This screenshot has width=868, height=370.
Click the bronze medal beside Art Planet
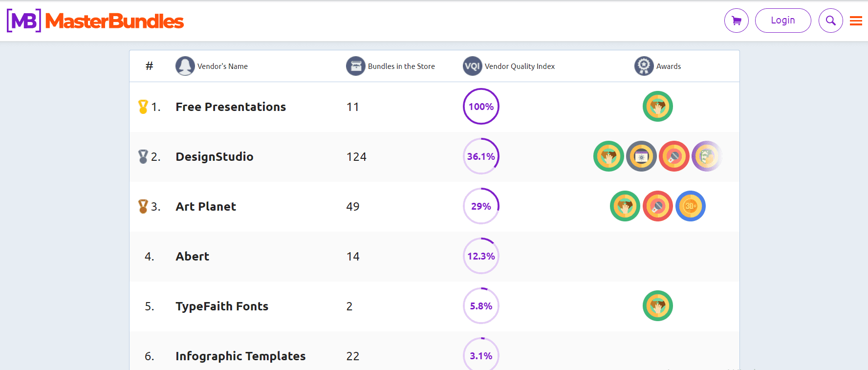[143, 206]
